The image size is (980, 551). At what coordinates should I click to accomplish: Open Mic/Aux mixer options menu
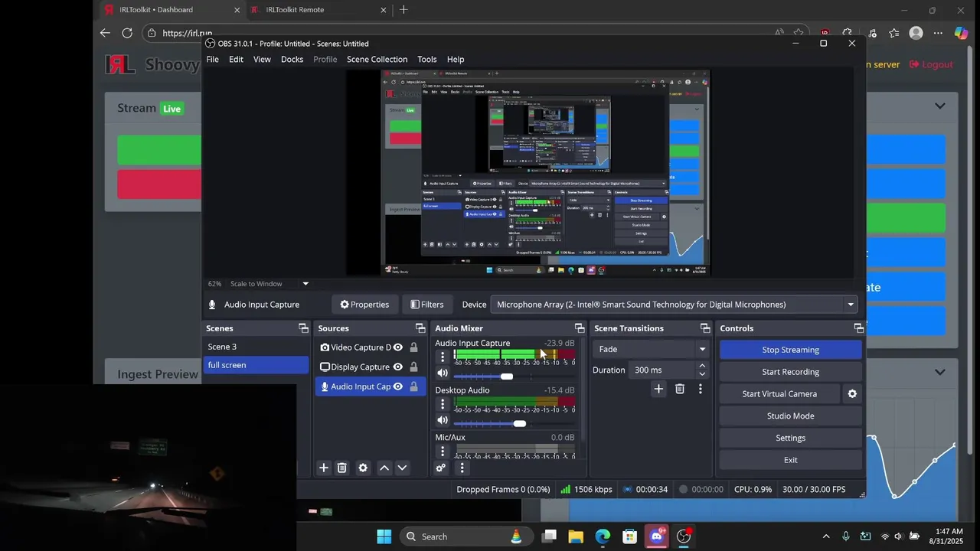(x=442, y=451)
